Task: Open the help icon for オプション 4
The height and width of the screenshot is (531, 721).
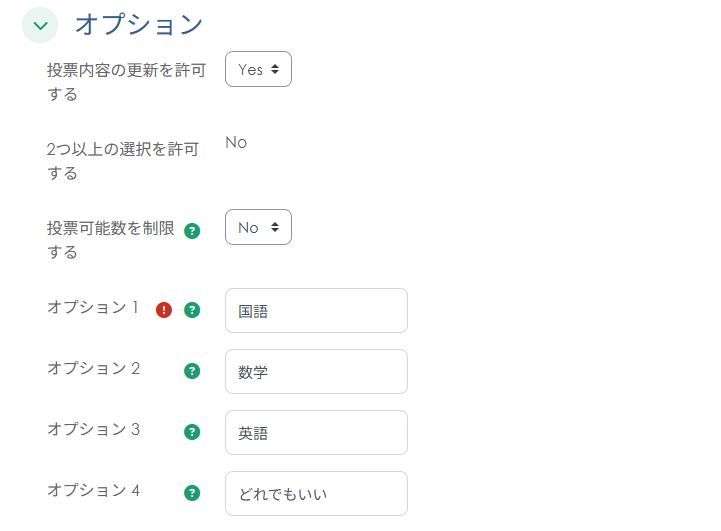Action: (x=192, y=493)
